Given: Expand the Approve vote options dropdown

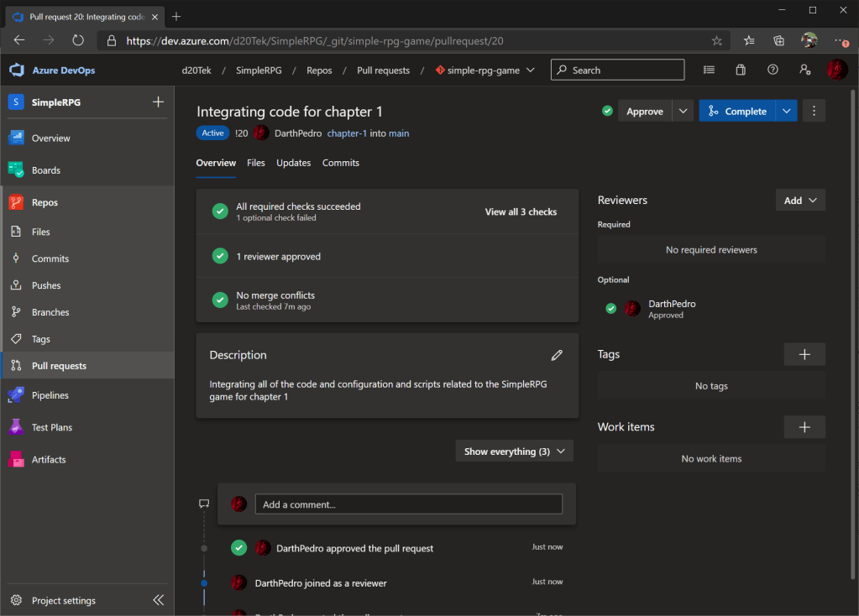Looking at the screenshot, I should click(683, 111).
